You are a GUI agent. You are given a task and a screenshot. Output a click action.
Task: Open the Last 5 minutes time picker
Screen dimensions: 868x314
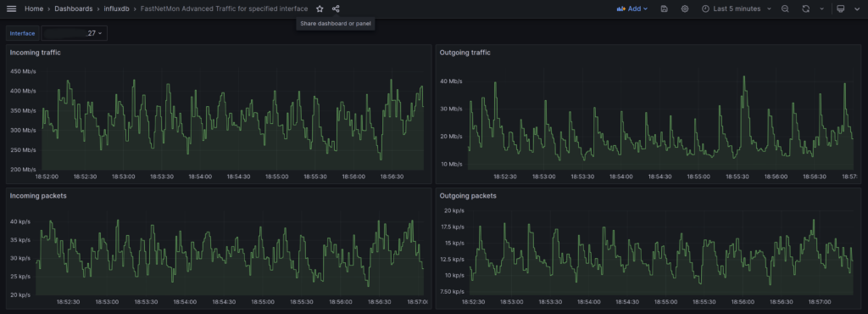click(737, 8)
